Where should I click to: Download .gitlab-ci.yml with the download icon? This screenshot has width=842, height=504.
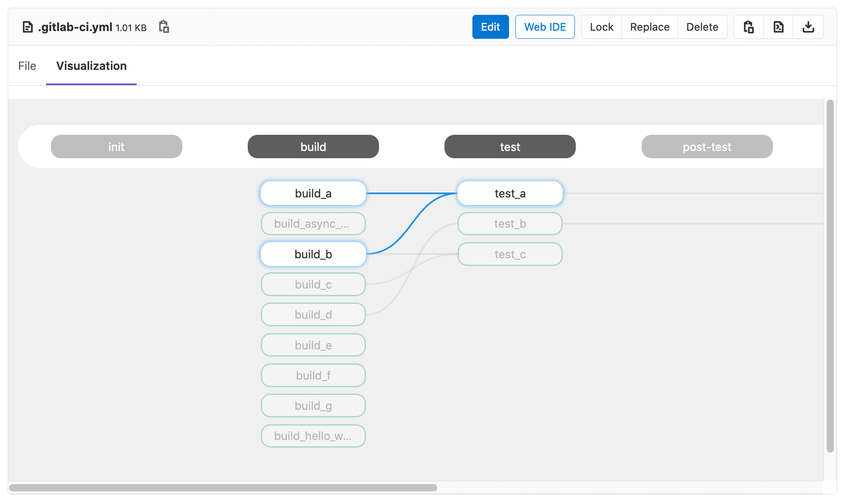[x=808, y=27]
